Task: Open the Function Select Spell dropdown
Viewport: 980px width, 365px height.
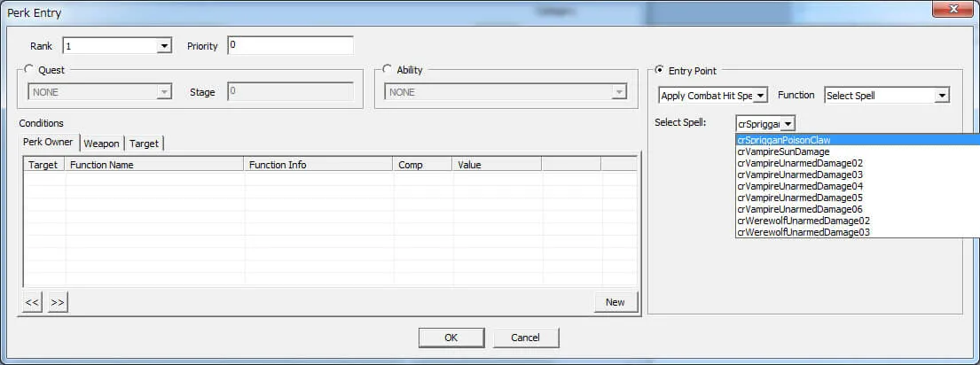Action: [x=941, y=96]
